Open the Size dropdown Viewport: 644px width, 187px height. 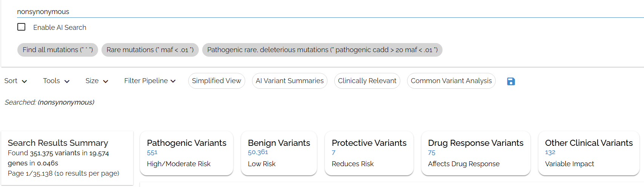coord(97,81)
